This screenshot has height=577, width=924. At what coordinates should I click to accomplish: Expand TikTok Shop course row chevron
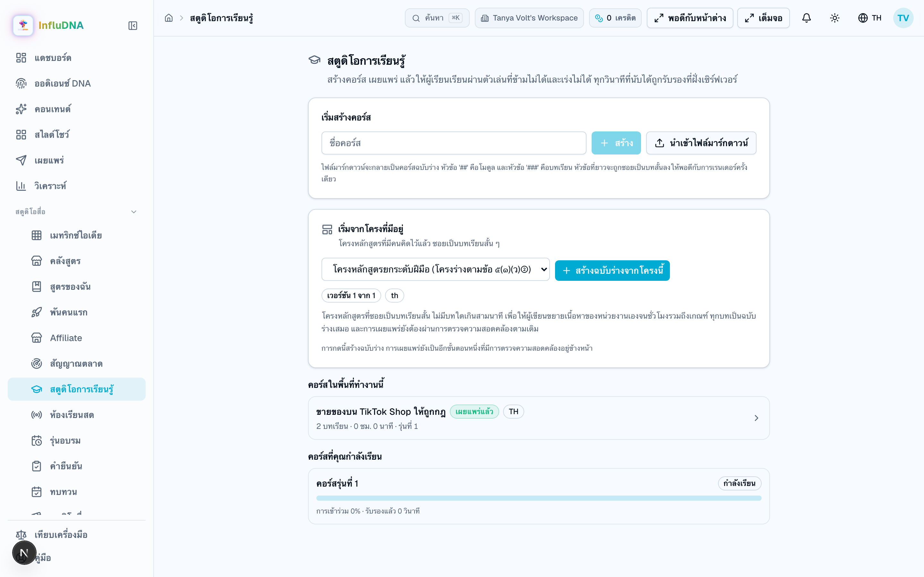pos(757,418)
